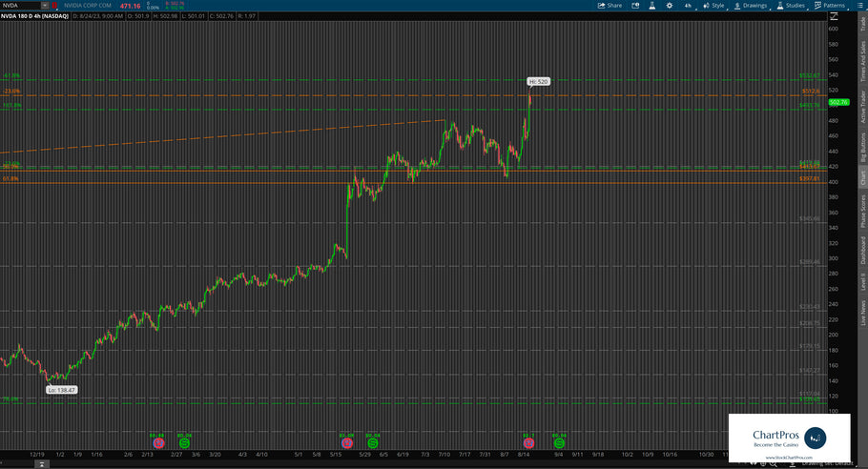Click the NVIDIA CORP COM description text

tap(88, 6)
